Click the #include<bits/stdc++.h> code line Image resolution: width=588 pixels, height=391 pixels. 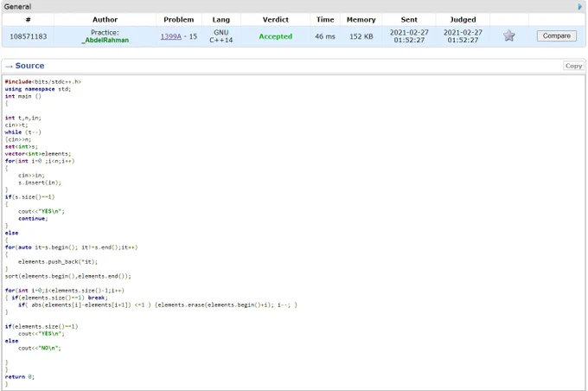coord(43,82)
